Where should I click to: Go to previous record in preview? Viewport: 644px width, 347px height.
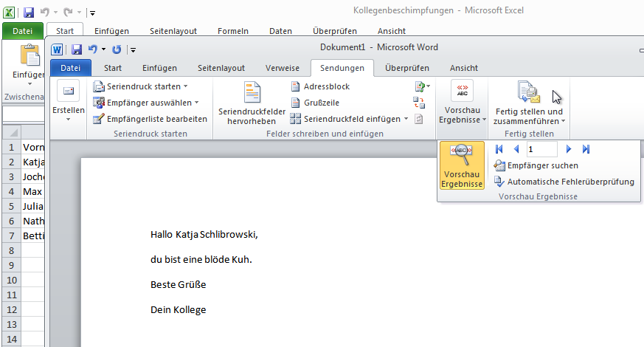(x=516, y=149)
